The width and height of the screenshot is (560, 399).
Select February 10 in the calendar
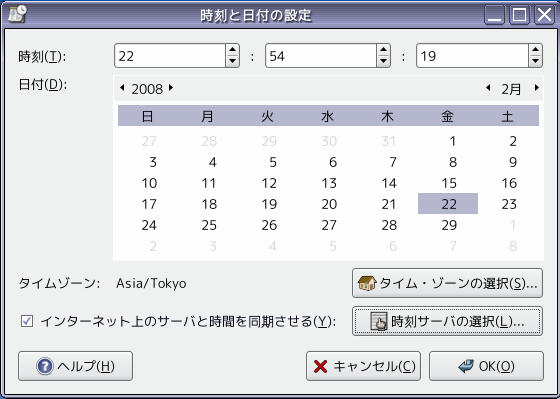click(x=149, y=183)
